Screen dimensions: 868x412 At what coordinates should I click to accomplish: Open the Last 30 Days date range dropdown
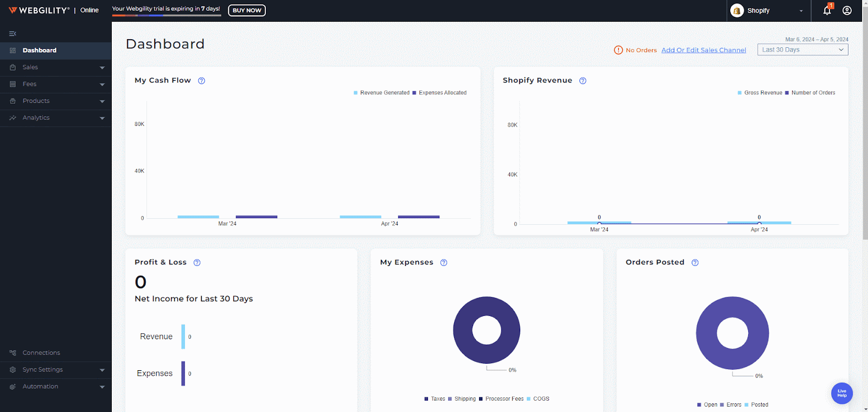(x=802, y=50)
